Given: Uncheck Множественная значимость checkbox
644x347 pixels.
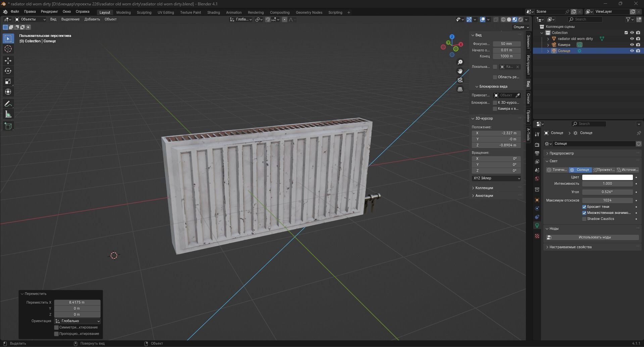Looking at the screenshot, I should 584,213.
